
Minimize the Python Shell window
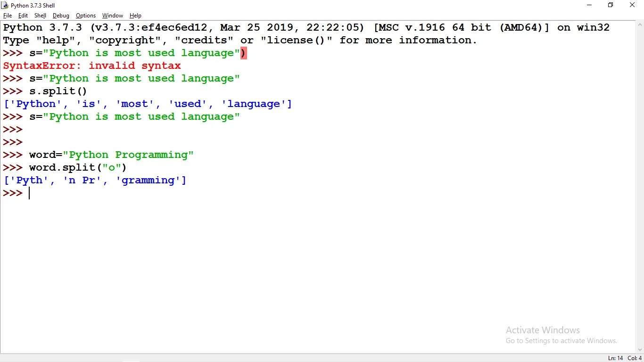tap(589, 5)
